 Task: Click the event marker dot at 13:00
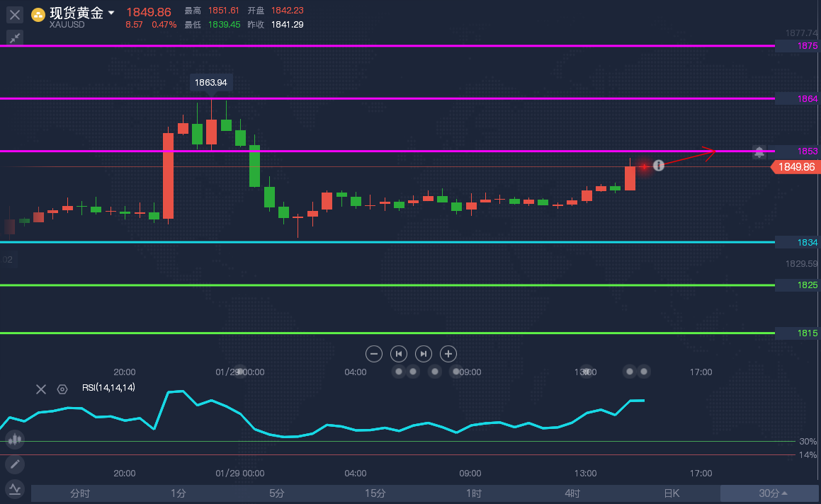(x=587, y=372)
